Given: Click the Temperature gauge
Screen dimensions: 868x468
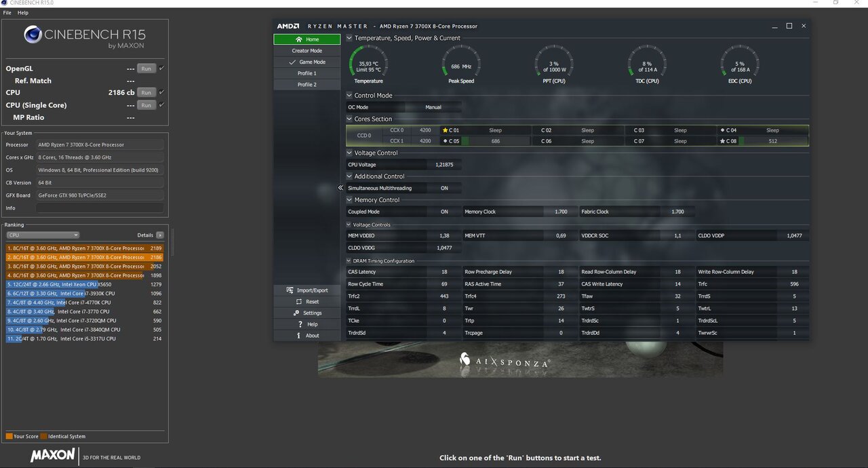Looking at the screenshot, I should 369,64.
